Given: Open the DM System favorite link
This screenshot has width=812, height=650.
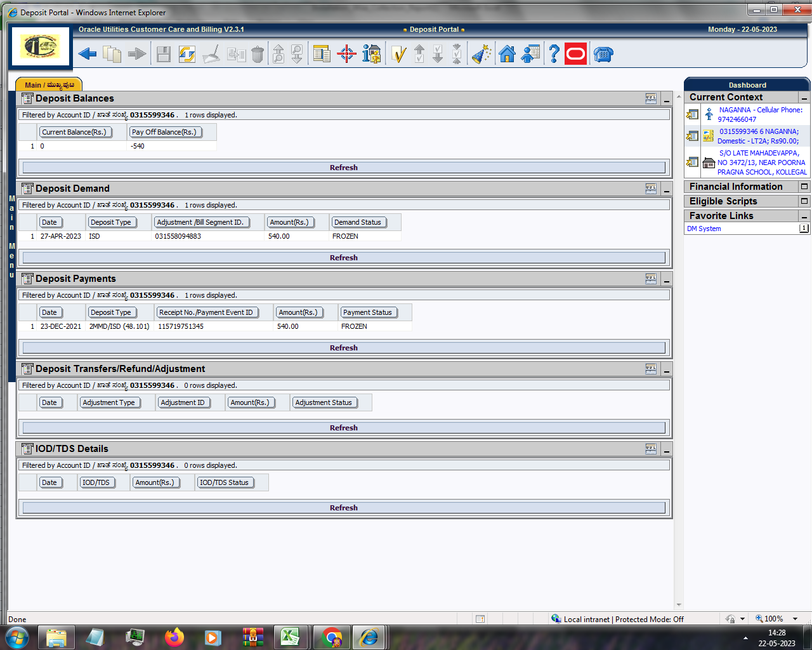Looking at the screenshot, I should tap(704, 229).
